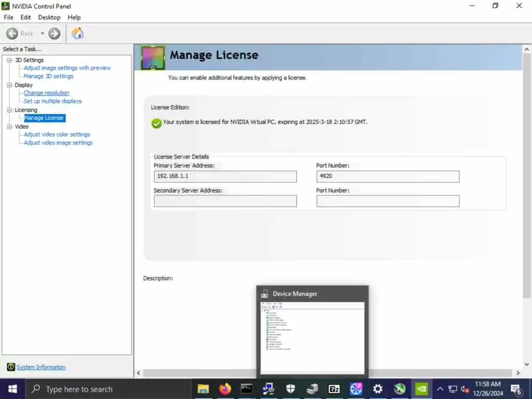Open the Device Manager taskbar icon

(x=312, y=389)
